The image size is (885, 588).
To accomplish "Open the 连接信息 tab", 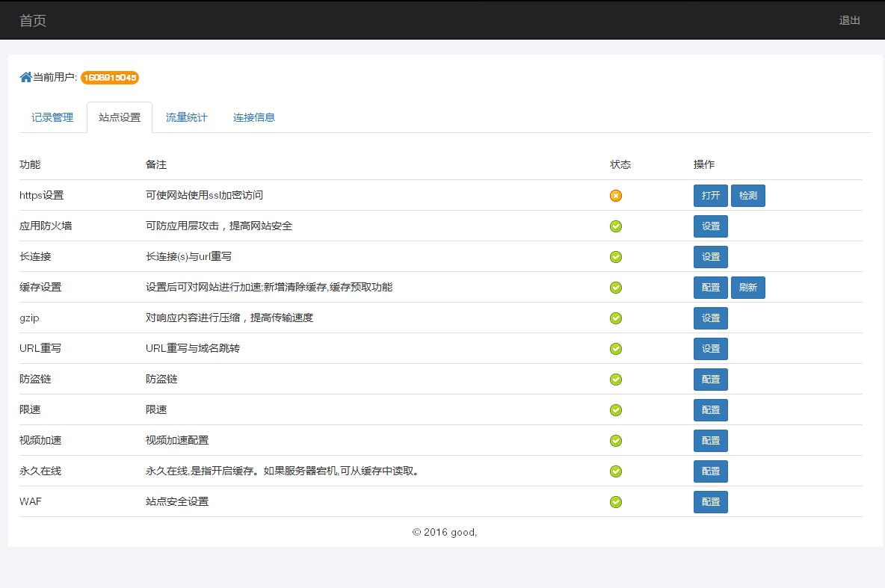I will (x=253, y=117).
